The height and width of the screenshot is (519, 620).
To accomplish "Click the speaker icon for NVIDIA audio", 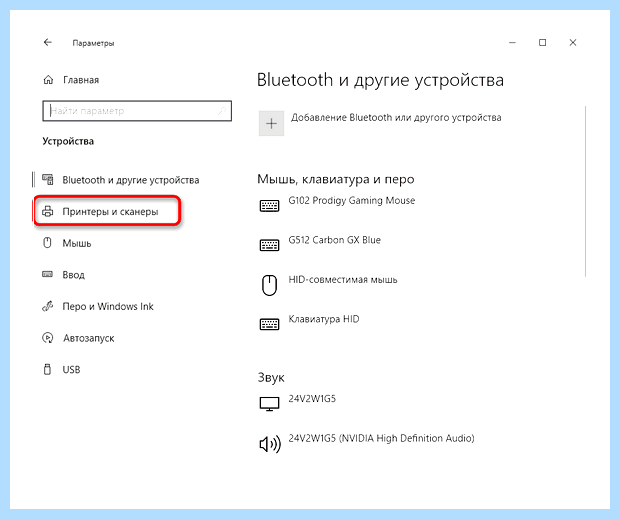I will [x=270, y=444].
